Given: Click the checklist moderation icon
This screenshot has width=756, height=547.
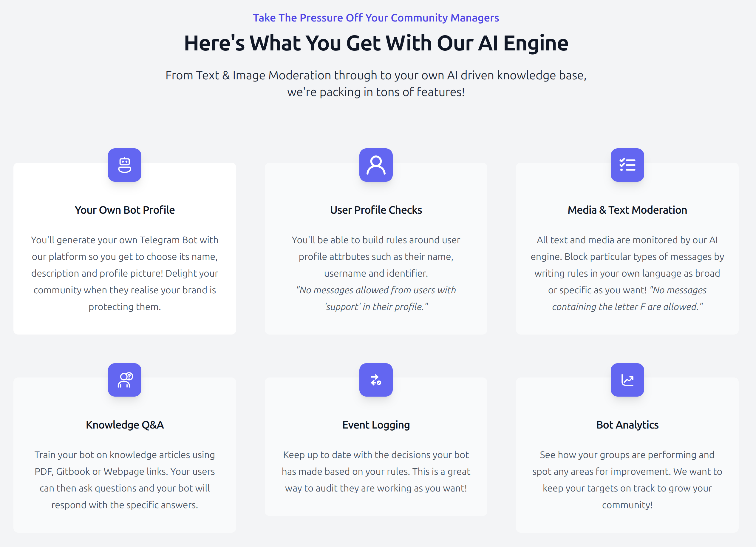Looking at the screenshot, I should pyautogui.click(x=627, y=165).
